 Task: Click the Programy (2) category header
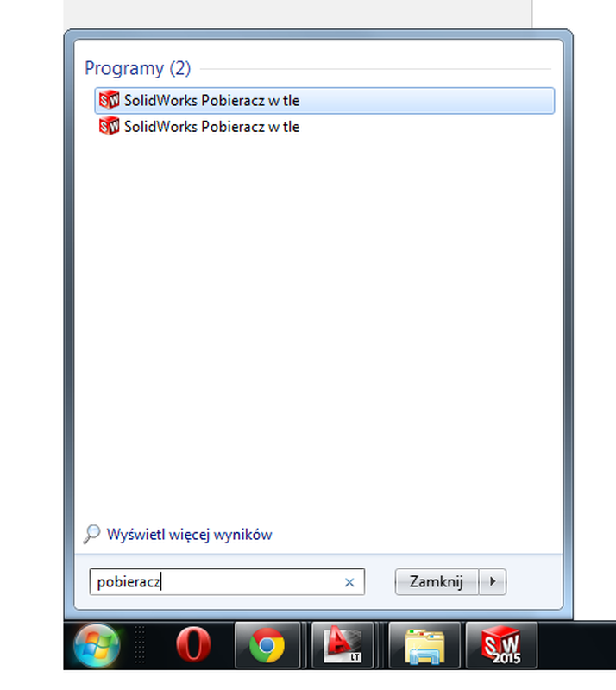[x=137, y=68]
